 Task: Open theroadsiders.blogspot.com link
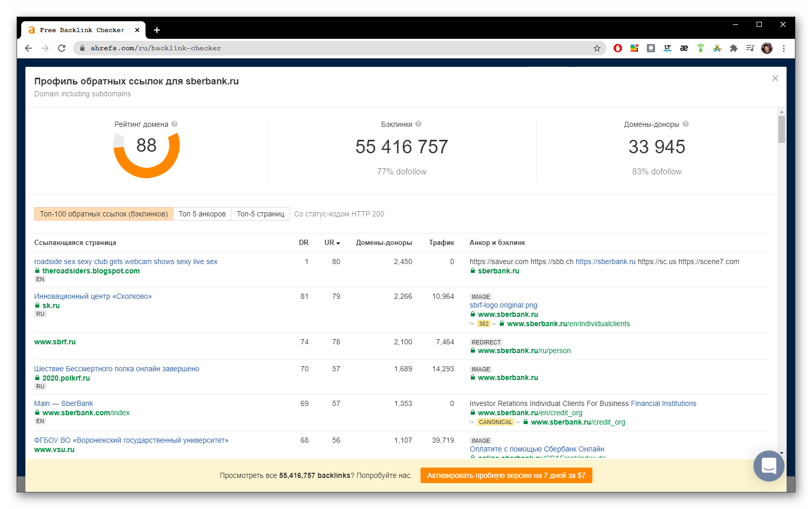click(91, 271)
